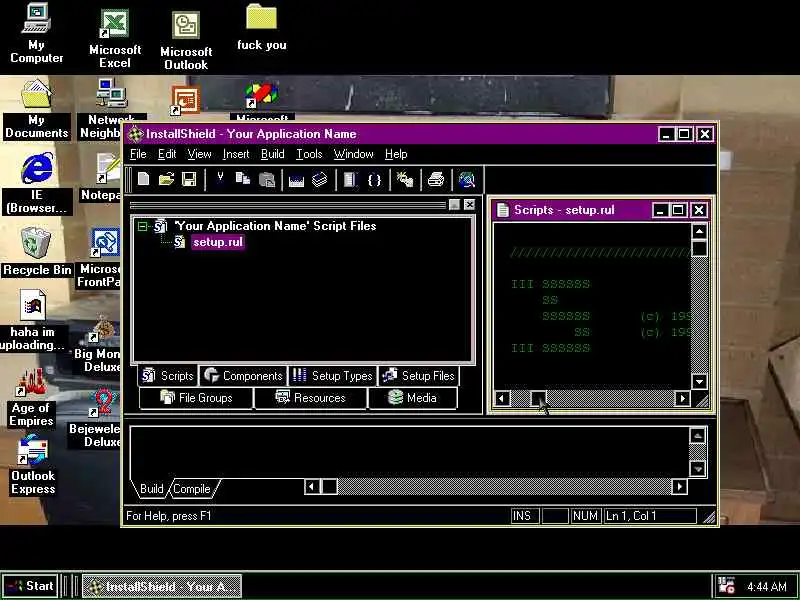Select the My Documents desktop icon
Viewport: 800px width, 600px height.
[x=36, y=110]
